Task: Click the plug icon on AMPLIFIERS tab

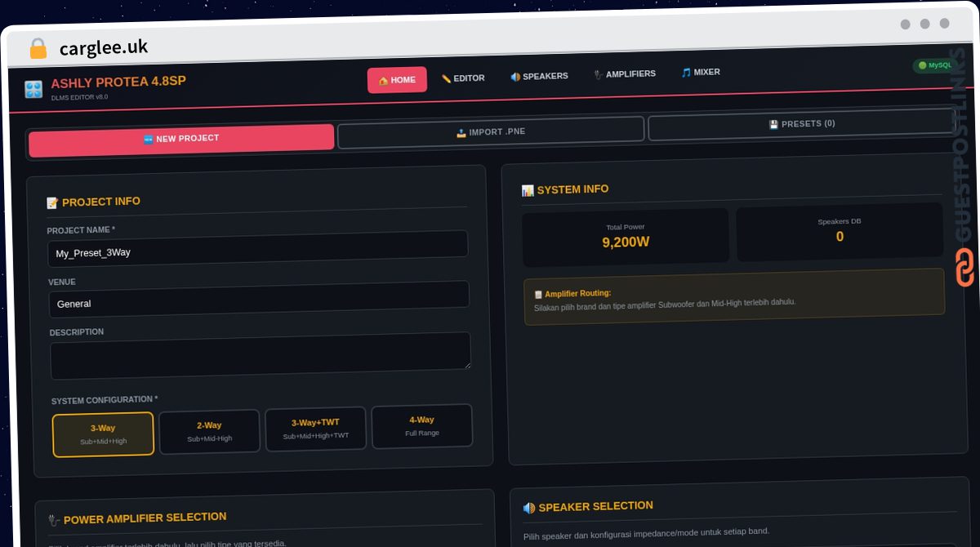Action: click(599, 75)
